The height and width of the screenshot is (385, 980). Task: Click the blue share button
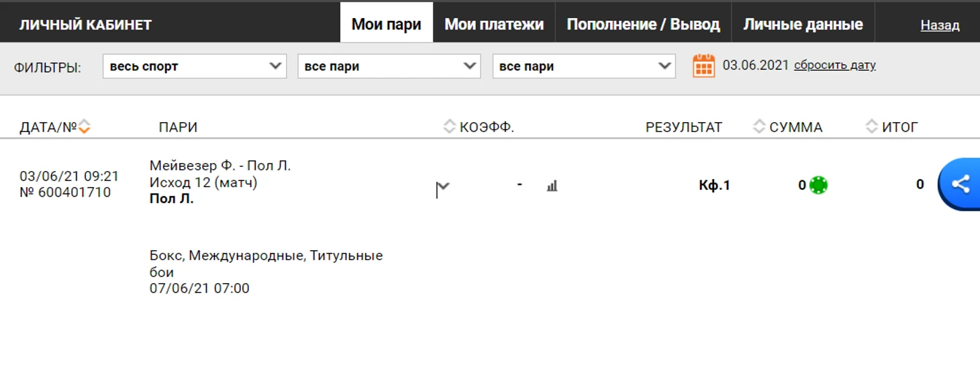pyautogui.click(x=959, y=184)
